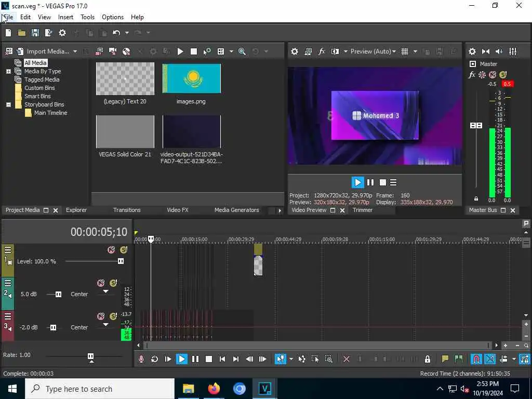Go to the start of the project
The width and height of the screenshot is (532, 399).
point(222,359)
